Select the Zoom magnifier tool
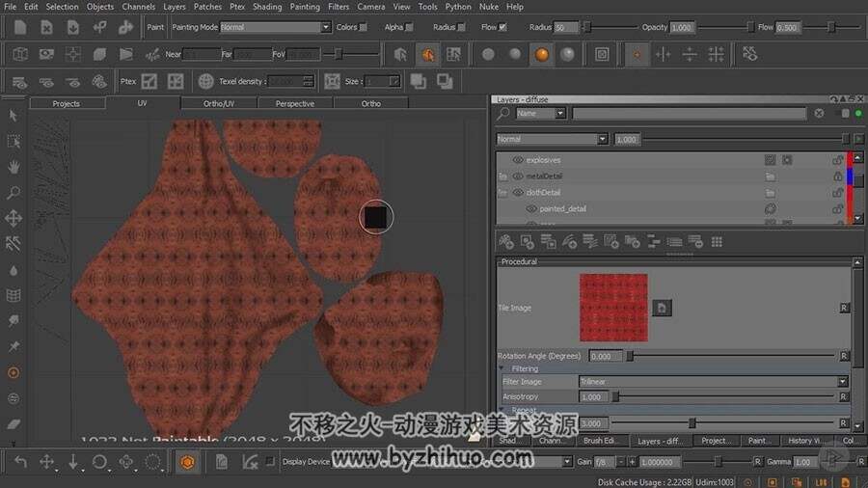Viewport: 868px width, 488px height. [x=14, y=192]
